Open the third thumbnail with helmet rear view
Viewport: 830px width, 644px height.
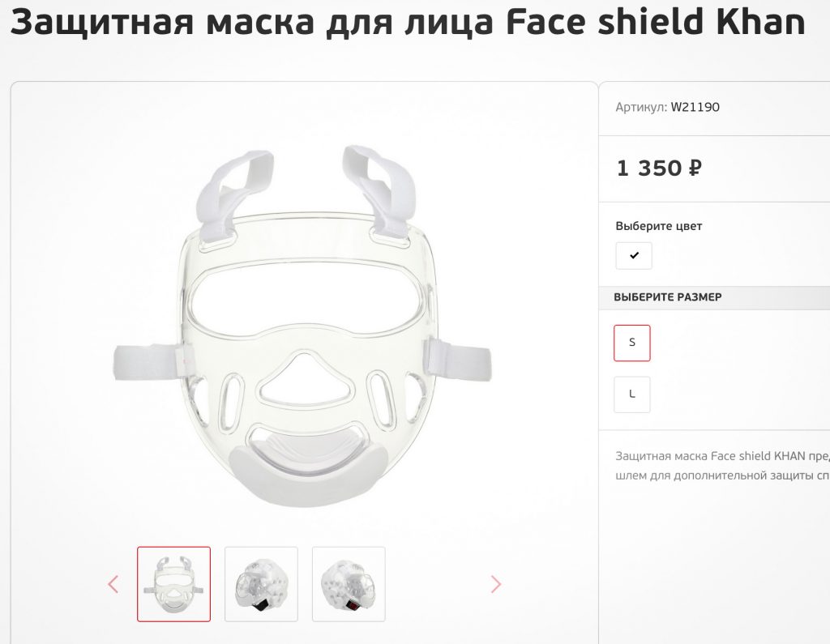349,584
